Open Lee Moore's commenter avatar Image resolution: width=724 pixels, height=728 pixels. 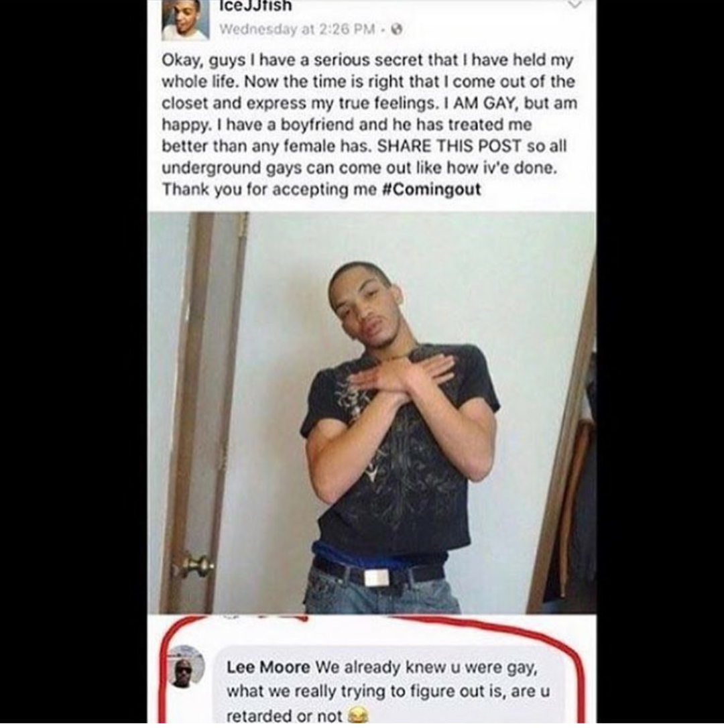[x=186, y=666]
